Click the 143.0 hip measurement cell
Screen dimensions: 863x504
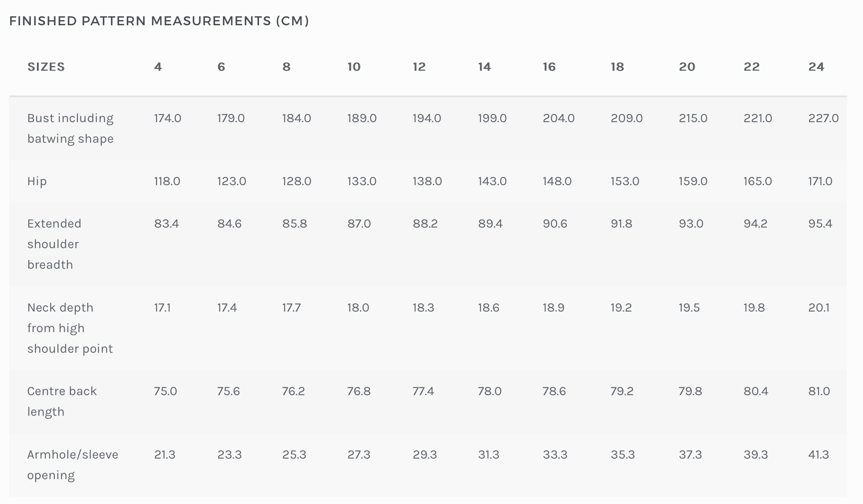(x=492, y=181)
